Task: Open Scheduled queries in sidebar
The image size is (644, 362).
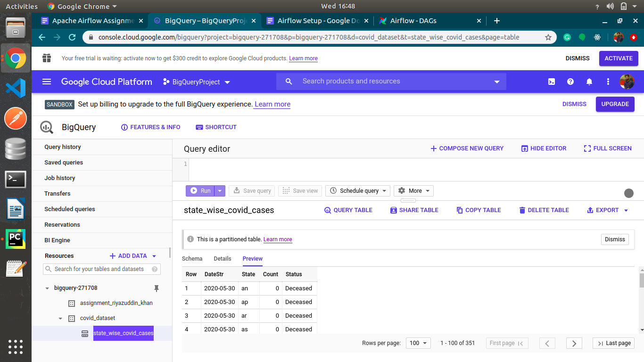Action: coord(102,209)
